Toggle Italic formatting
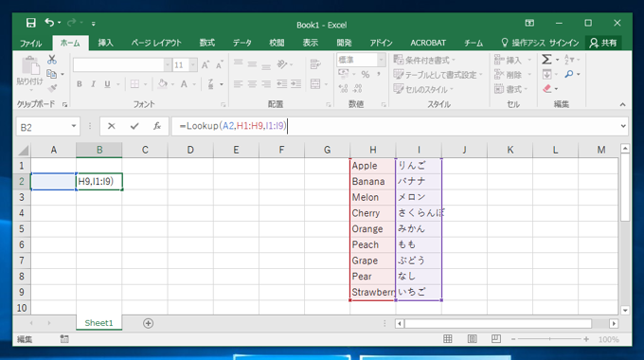Viewport: 644px width, 360px height. (x=93, y=84)
